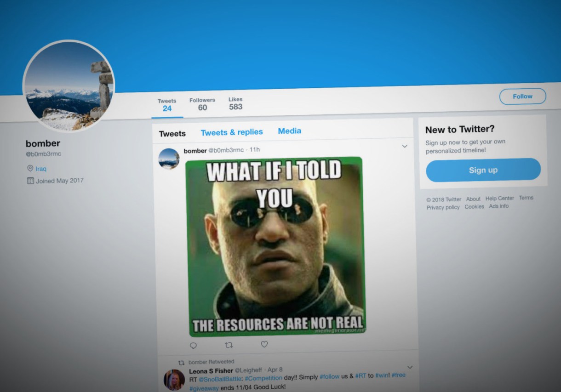Click Leona S Fisher's avatar
This screenshot has width=561, height=392.
pos(174,380)
